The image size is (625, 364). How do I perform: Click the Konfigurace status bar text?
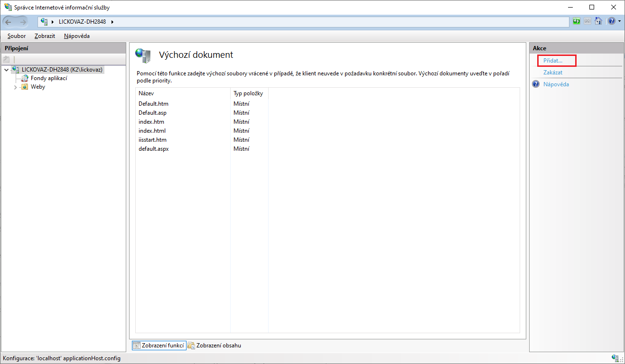(62, 358)
